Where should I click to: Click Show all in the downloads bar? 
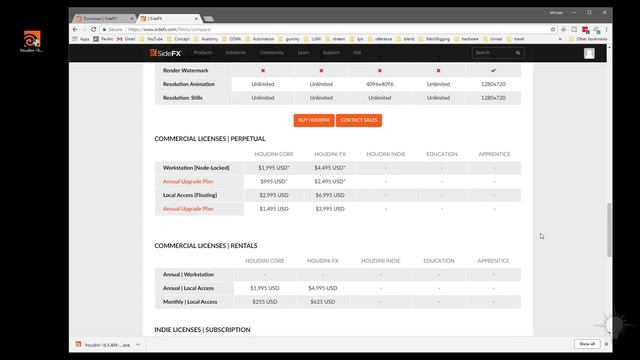(587, 344)
